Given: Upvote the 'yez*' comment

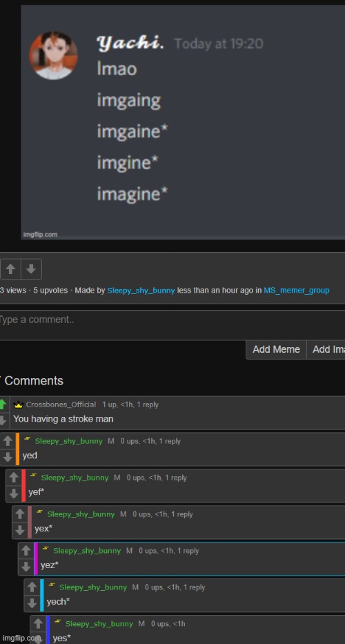Looking at the screenshot, I should (x=26, y=551).
